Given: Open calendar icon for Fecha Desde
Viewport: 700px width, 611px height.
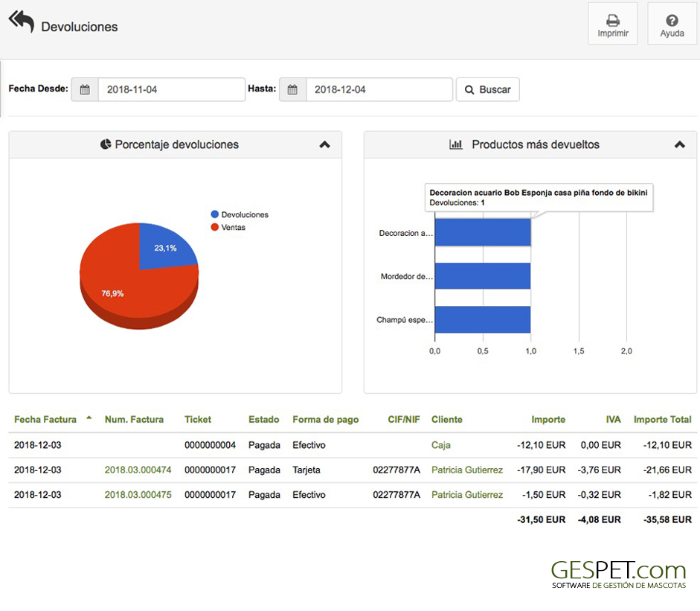Looking at the screenshot, I should tap(85, 90).
